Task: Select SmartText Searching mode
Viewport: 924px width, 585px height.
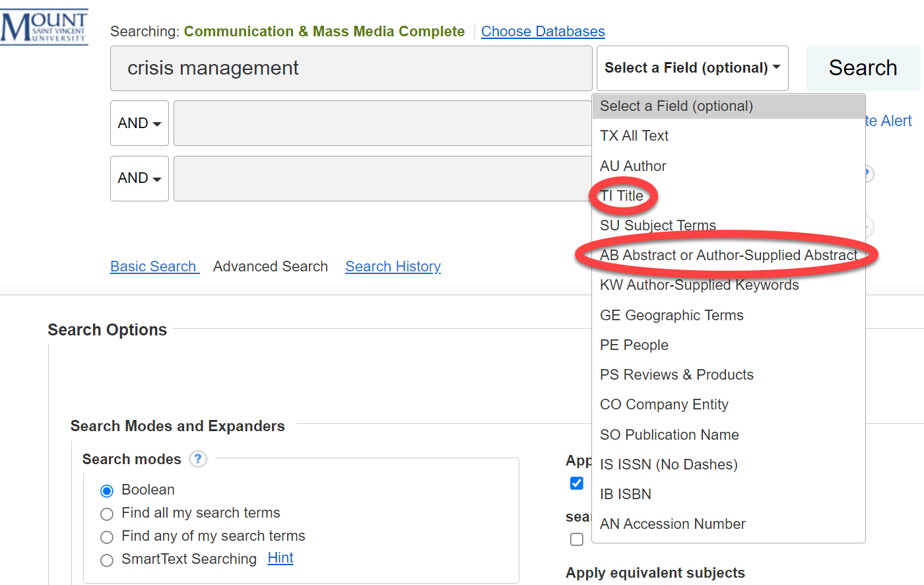Action: (x=107, y=560)
